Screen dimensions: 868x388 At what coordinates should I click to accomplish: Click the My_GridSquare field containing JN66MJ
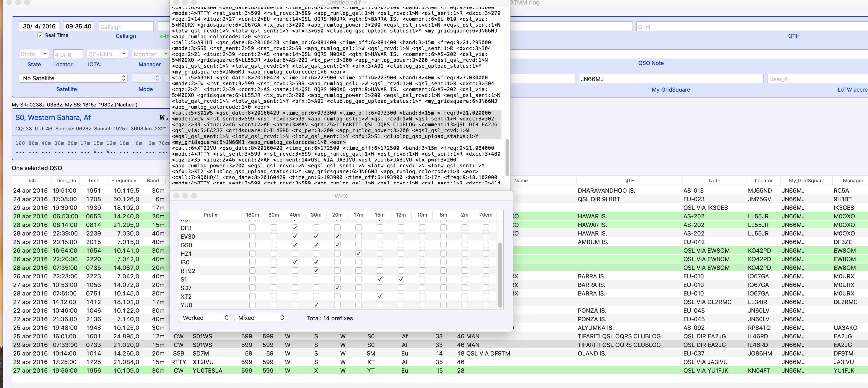tap(671, 79)
